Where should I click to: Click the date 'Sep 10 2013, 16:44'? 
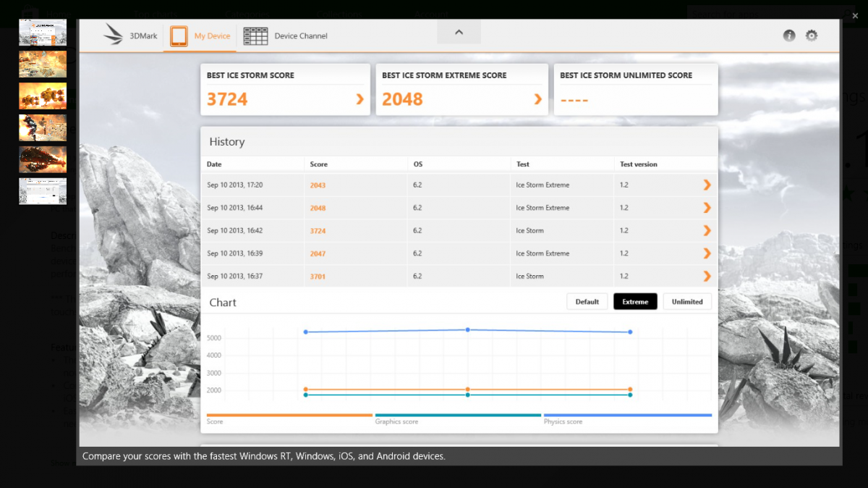(x=235, y=208)
